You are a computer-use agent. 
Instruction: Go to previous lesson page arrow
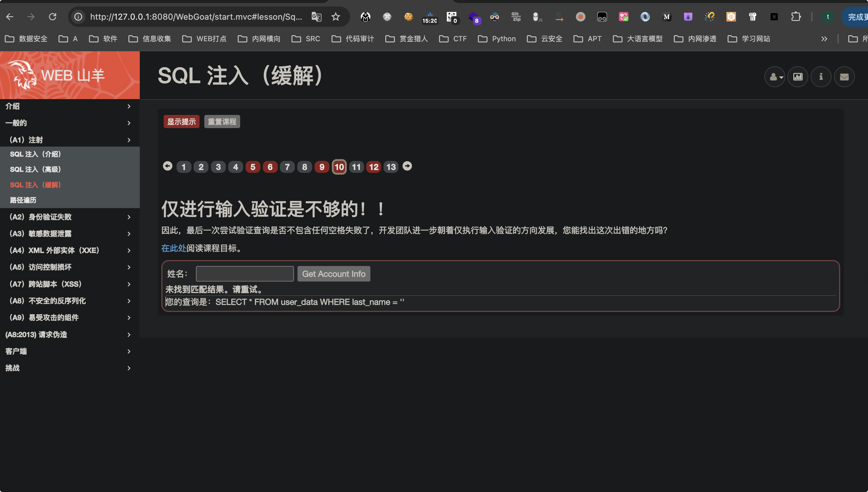(x=167, y=166)
